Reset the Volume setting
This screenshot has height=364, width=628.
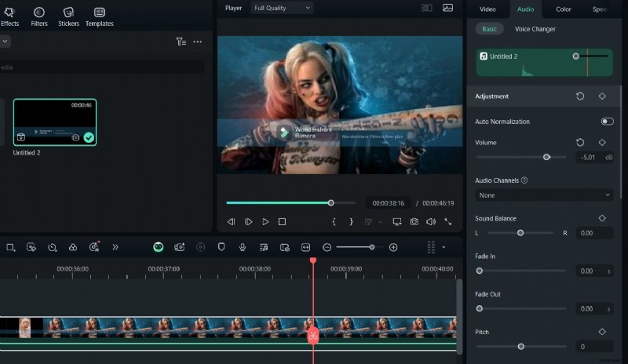(580, 142)
